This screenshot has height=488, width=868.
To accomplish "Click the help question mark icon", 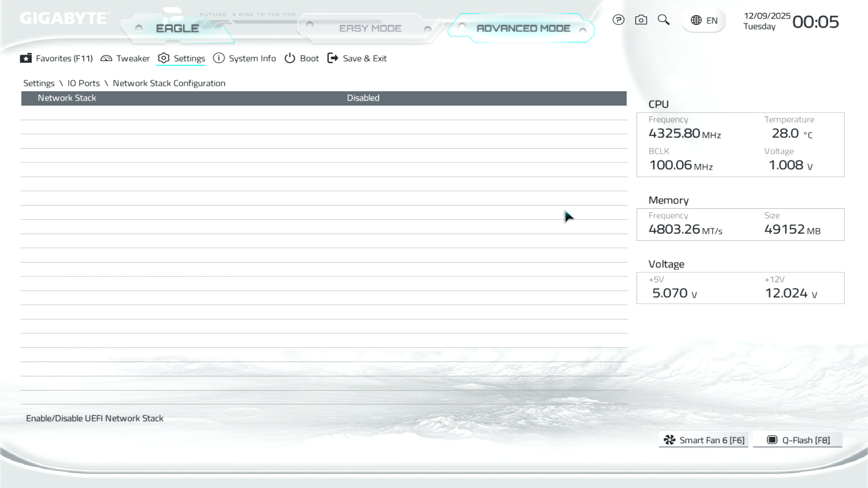I will (x=618, y=20).
